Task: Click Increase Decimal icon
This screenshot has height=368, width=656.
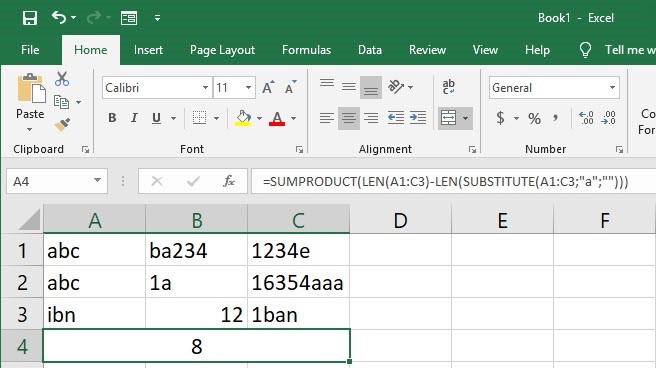Action: coord(586,118)
